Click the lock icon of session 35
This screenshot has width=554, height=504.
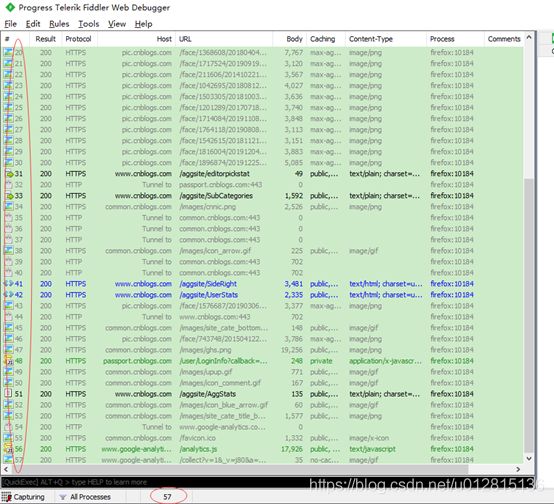pyautogui.click(x=8, y=218)
